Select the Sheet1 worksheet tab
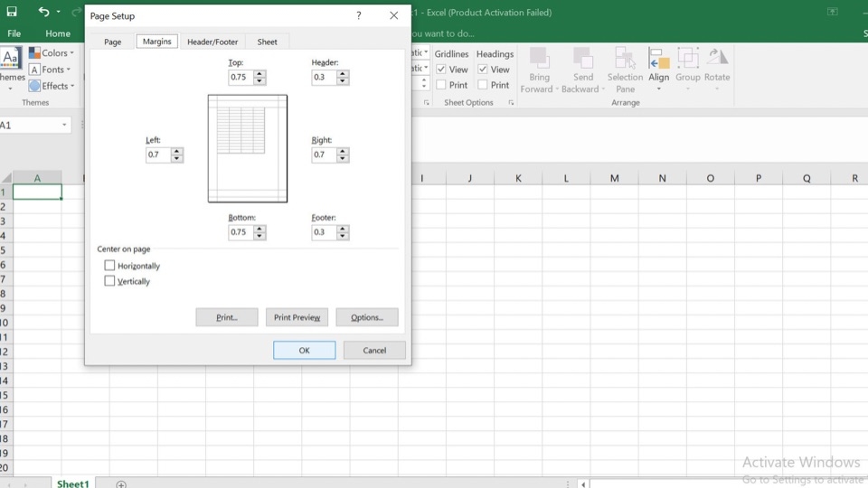 [x=72, y=483]
